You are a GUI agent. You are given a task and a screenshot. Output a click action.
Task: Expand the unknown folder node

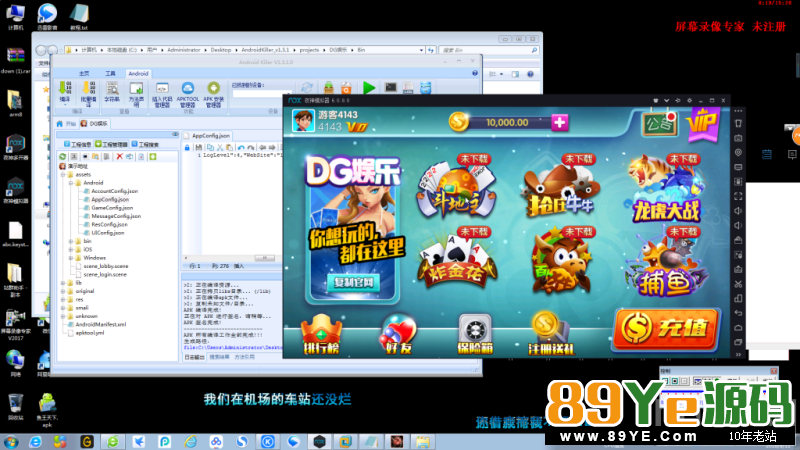coord(63,316)
